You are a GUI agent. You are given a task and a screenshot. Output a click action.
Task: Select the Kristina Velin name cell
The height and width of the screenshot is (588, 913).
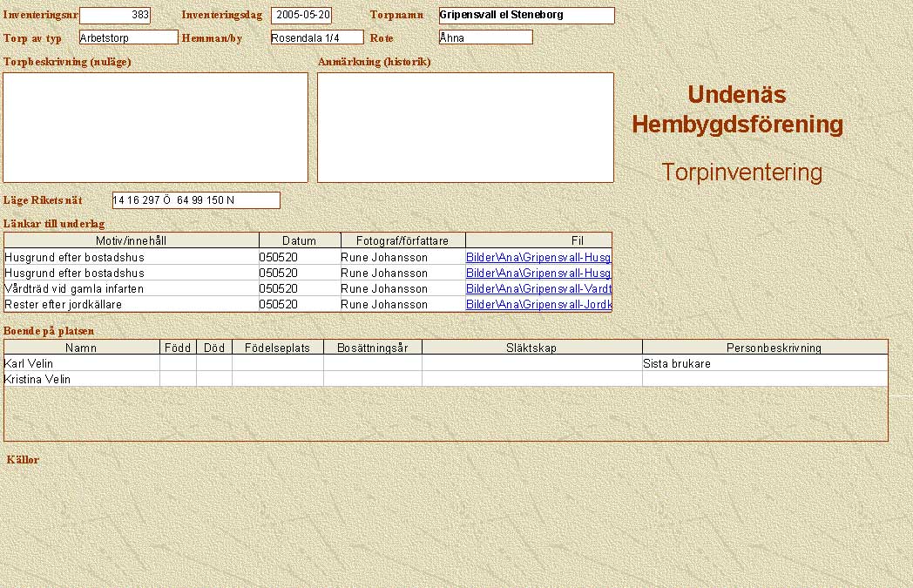pyautogui.click(x=81, y=379)
